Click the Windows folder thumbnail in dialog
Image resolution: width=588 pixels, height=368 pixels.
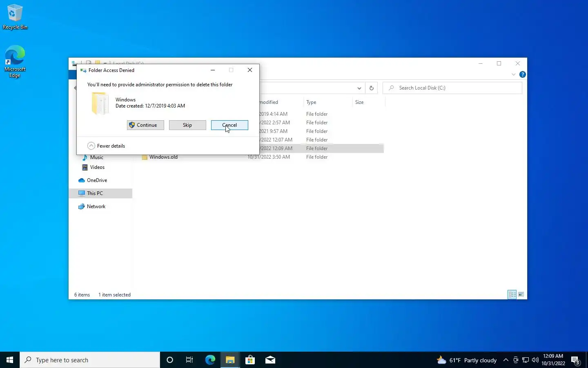[100, 103]
